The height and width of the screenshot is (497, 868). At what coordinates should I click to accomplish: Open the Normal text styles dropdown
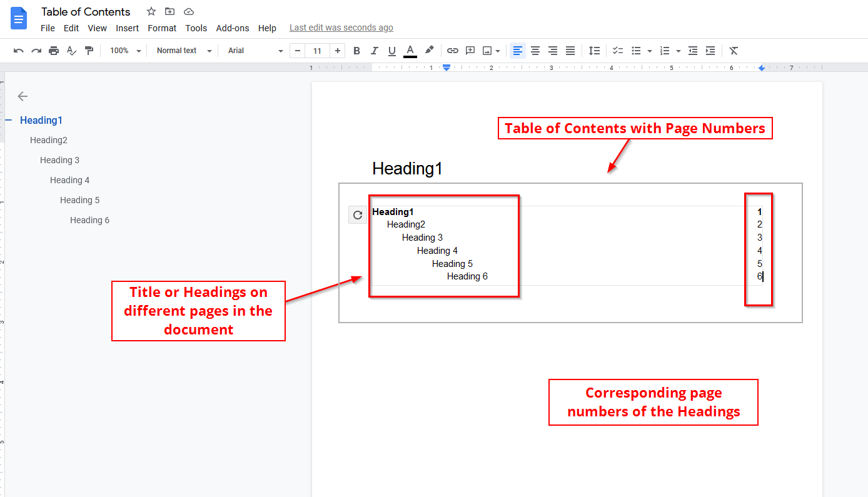tap(184, 51)
